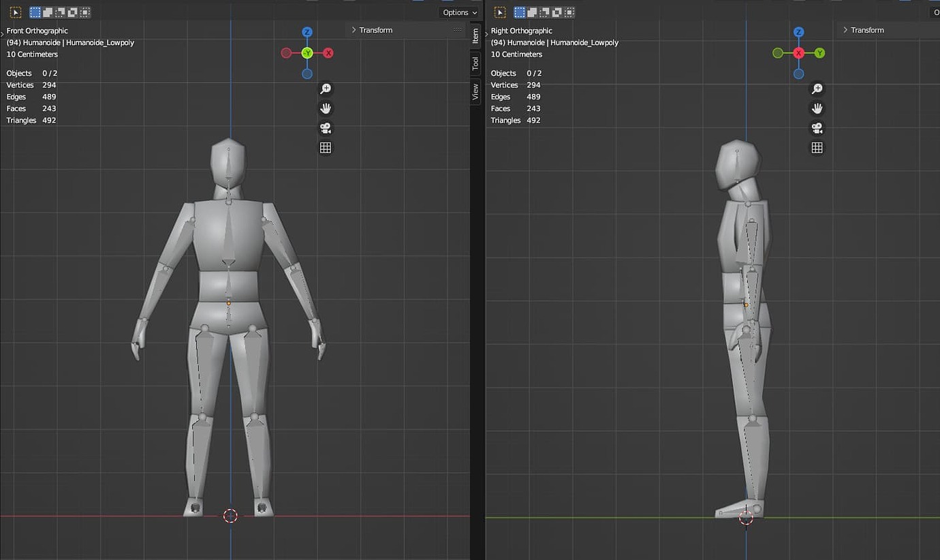Click the camera view icon in right viewport
The width and height of the screenshot is (940, 560).
tap(817, 128)
